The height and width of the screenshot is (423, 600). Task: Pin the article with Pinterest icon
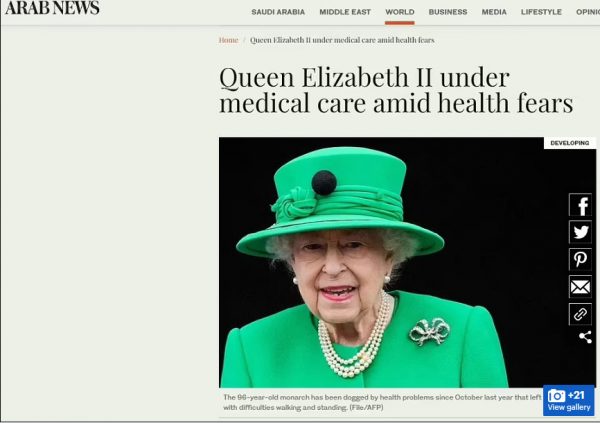pos(580,259)
